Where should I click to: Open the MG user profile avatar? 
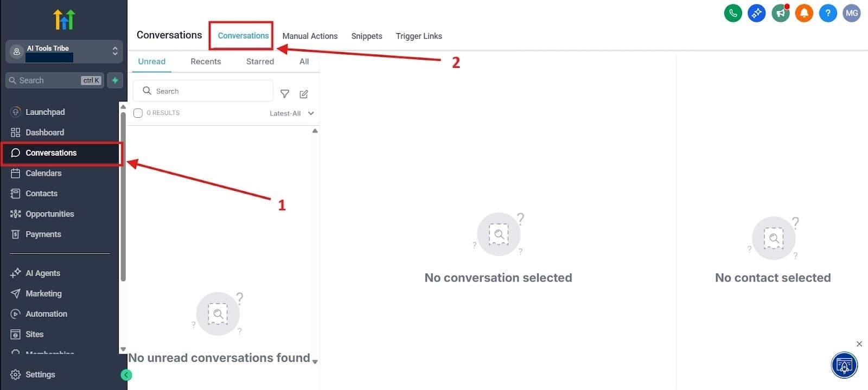coord(852,13)
